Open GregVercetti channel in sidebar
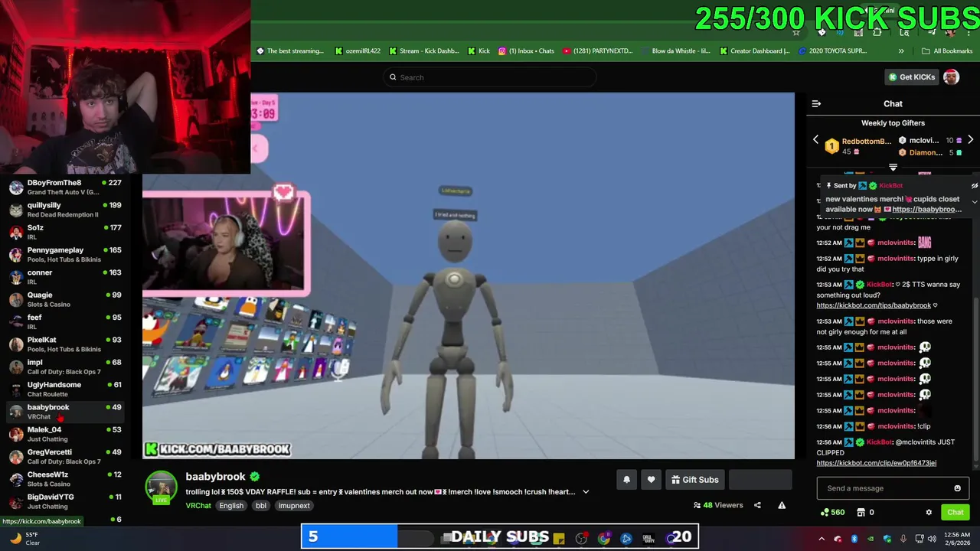This screenshot has height=551, width=980. (64, 457)
